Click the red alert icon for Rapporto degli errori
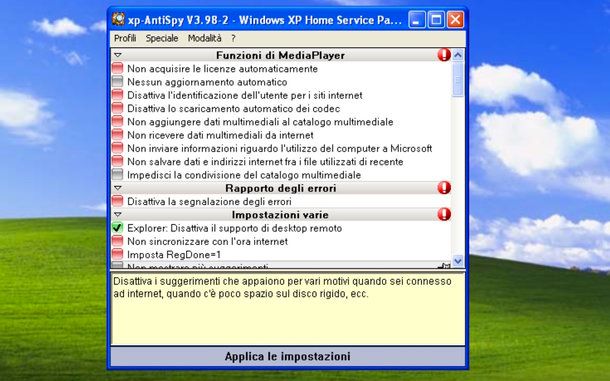This screenshot has width=610, height=381. (x=444, y=188)
